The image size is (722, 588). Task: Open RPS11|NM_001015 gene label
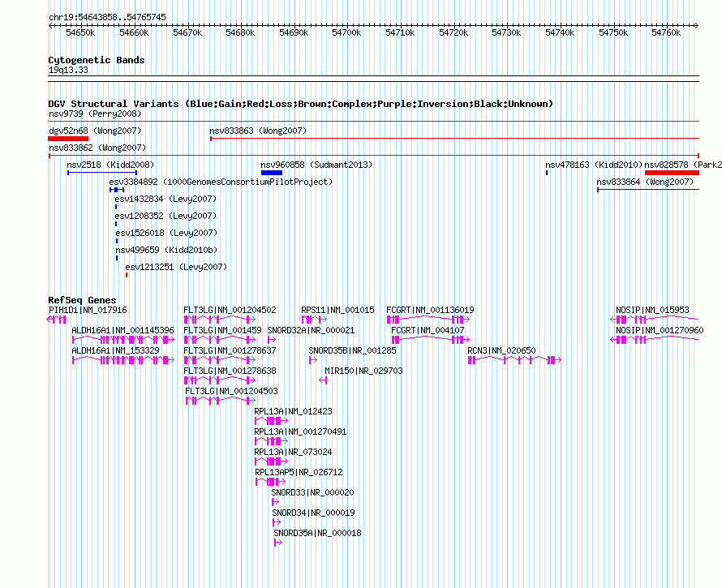pyautogui.click(x=337, y=311)
